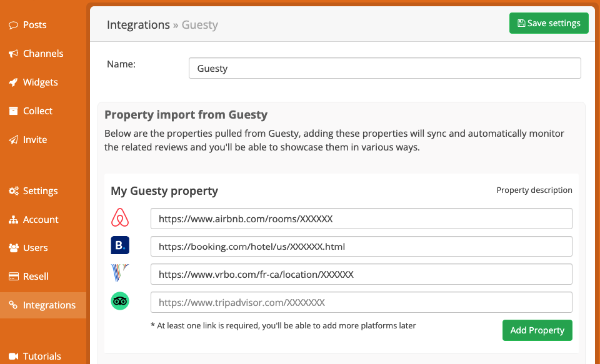Click the Posts speech bubble icon
Image resolution: width=600 pixels, height=364 pixels.
click(x=13, y=25)
